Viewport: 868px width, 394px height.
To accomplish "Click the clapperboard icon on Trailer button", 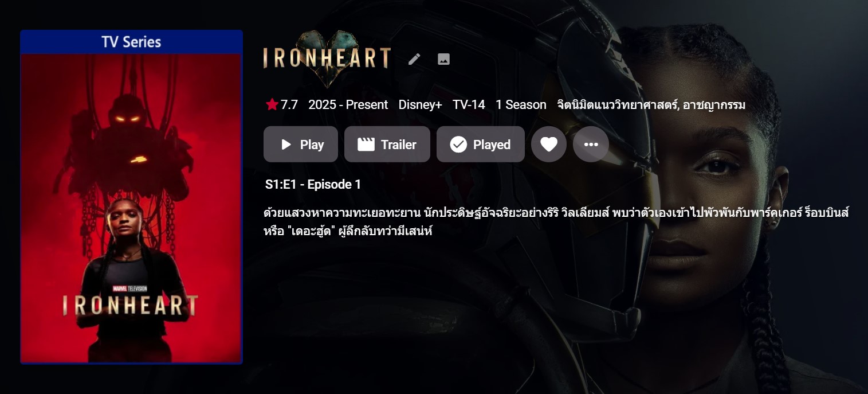I will [366, 145].
